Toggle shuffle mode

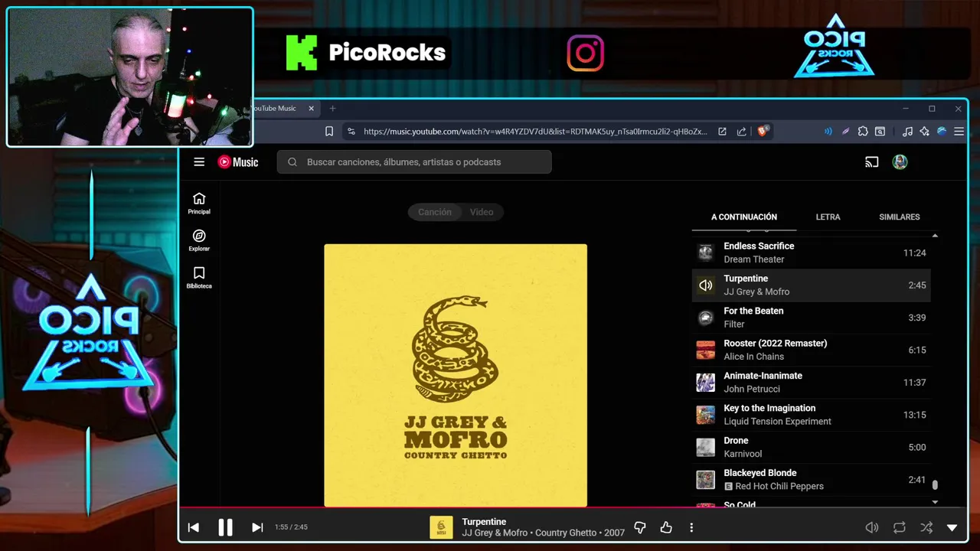point(926,527)
